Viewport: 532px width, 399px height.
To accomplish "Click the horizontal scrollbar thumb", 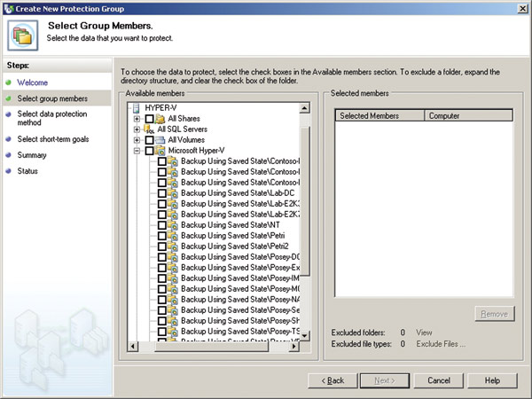I will [x=211, y=347].
